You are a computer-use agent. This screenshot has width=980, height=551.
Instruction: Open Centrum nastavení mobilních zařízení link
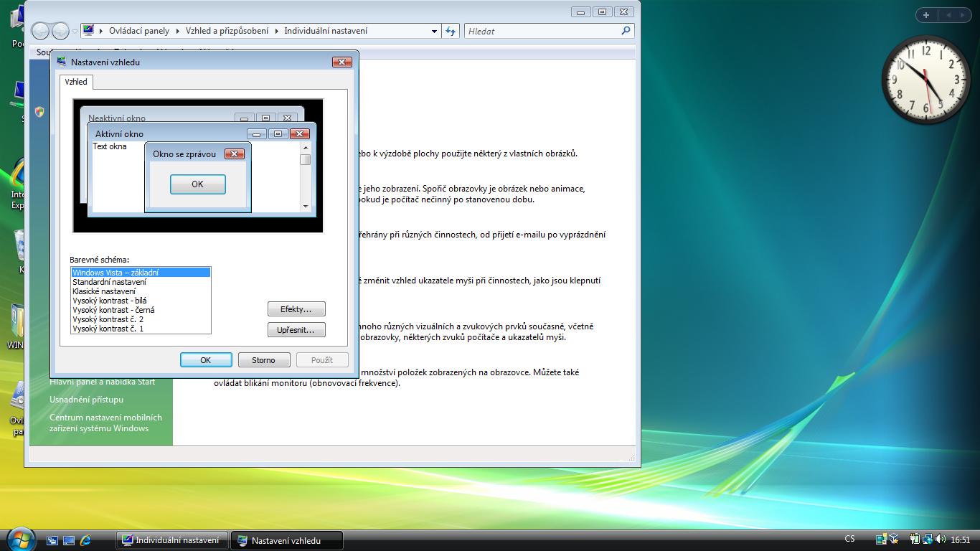105,423
